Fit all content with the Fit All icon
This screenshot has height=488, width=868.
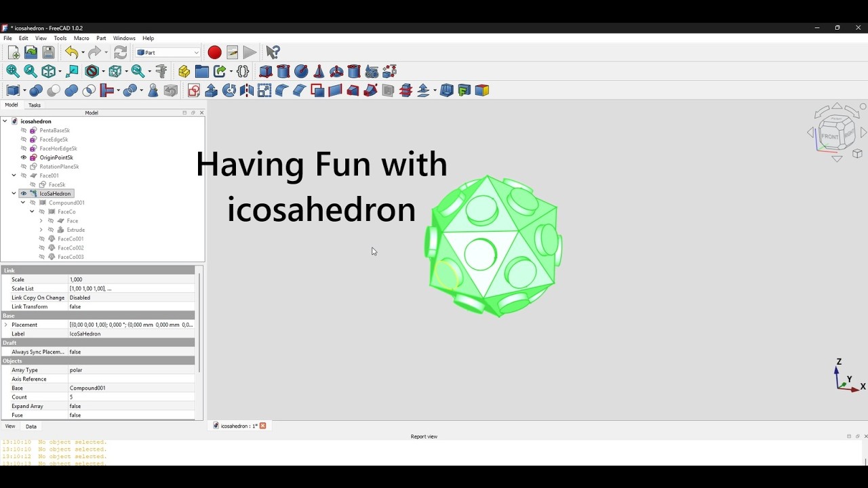13,71
